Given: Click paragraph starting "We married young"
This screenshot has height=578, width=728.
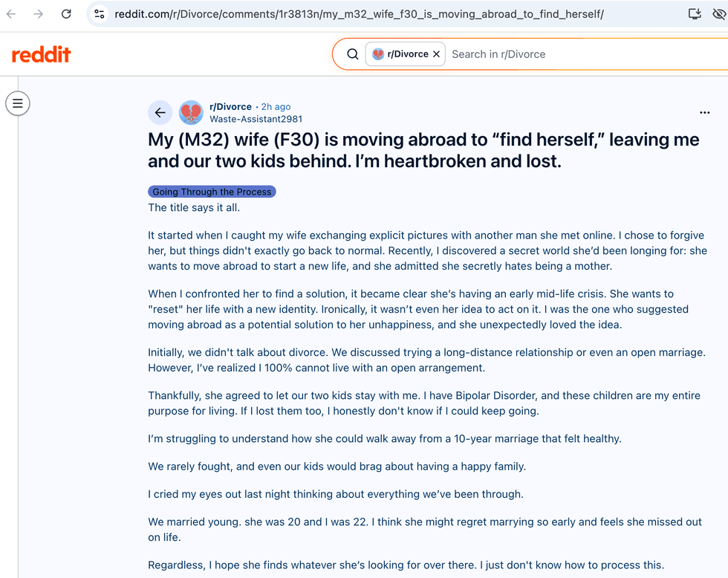Looking at the screenshot, I should click(425, 530).
